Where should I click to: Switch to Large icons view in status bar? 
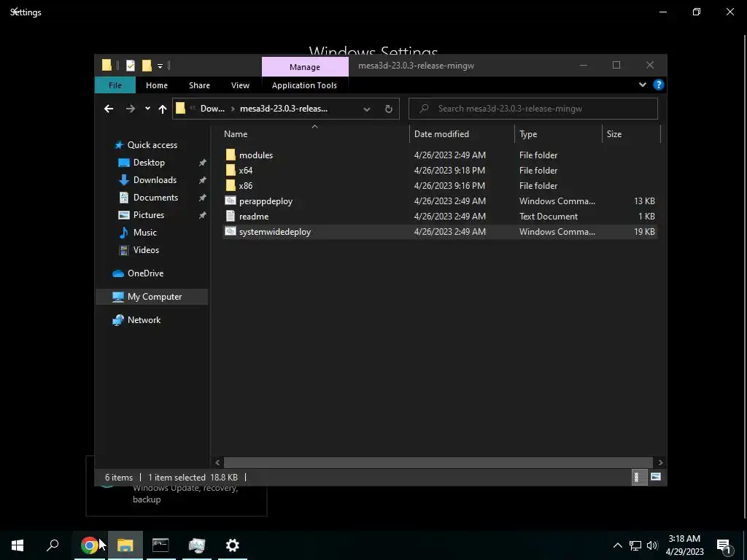point(656,477)
